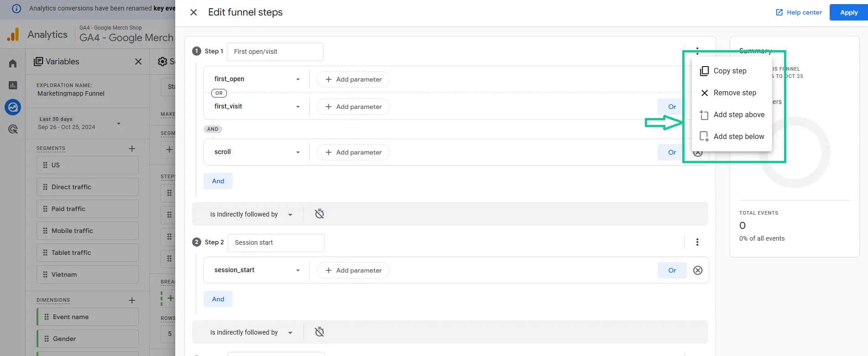The height and width of the screenshot is (356, 868).
Task: Open the Help center link
Action: click(799, 12)
